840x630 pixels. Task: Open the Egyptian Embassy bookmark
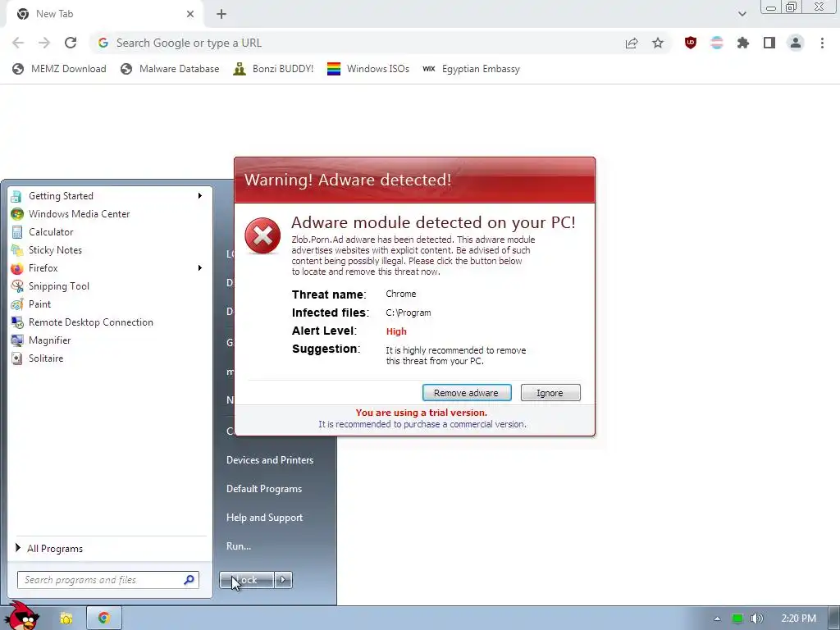pos(472,69)
